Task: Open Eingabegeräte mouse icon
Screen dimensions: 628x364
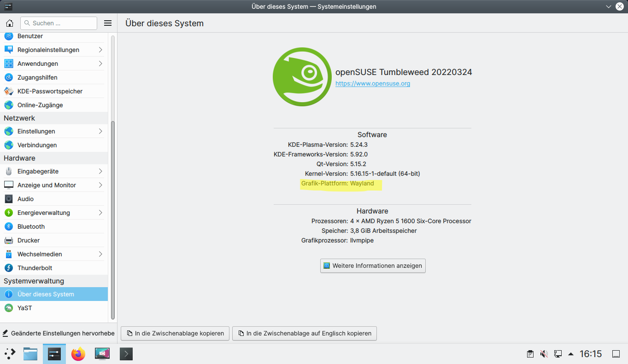Action: click(9, 171)
